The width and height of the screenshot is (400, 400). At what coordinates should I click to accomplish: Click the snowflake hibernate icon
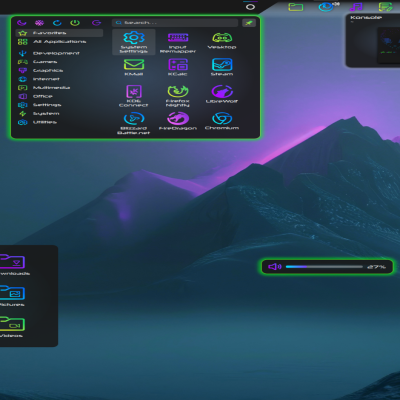39,23
